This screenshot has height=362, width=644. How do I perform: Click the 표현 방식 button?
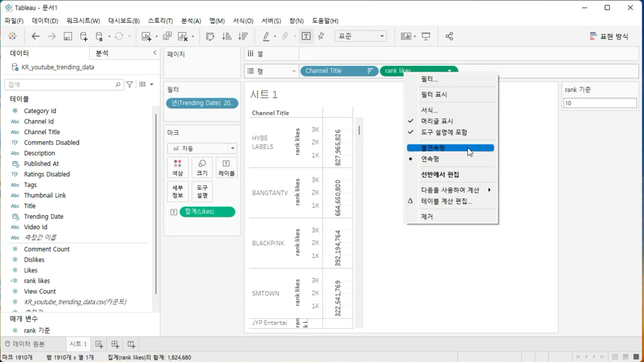click(x=609, y=36)
